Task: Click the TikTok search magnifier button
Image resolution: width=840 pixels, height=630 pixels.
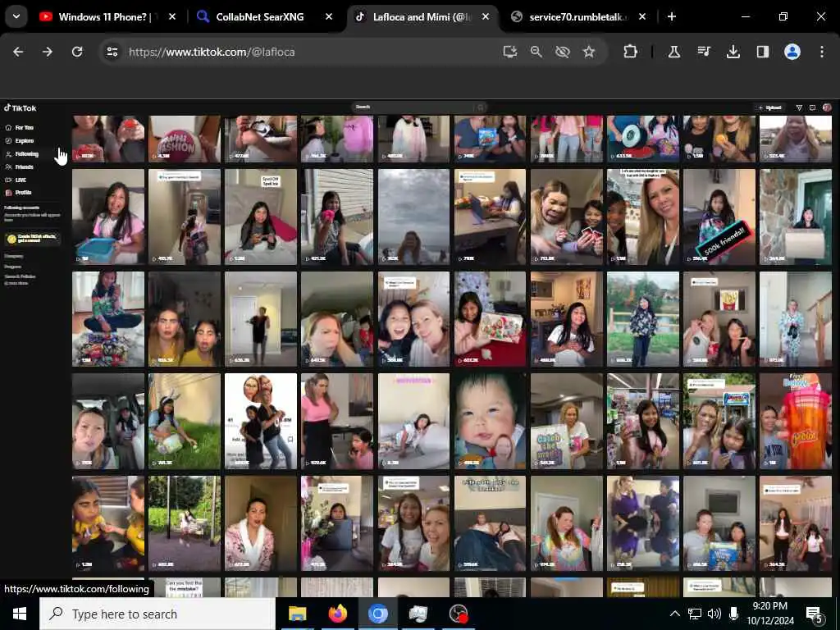Action: pos(481,107)
